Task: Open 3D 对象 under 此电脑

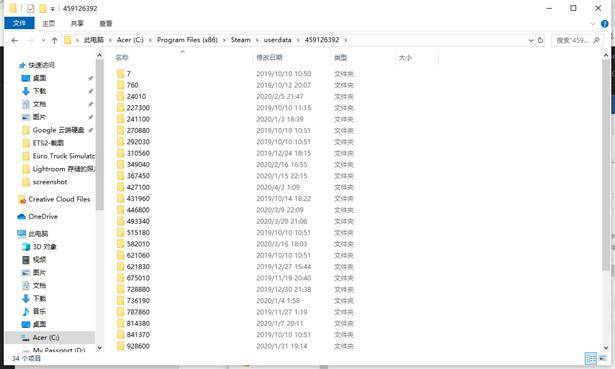Action: click(44, 247)
